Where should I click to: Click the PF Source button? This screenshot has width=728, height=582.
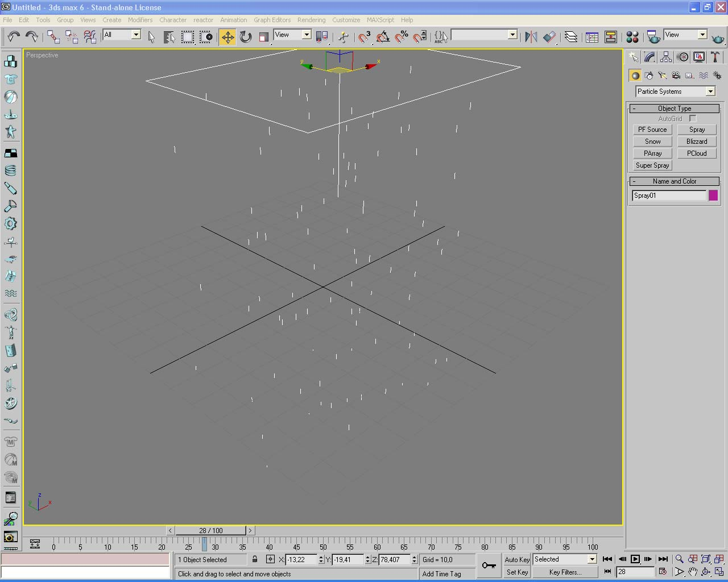652,130
